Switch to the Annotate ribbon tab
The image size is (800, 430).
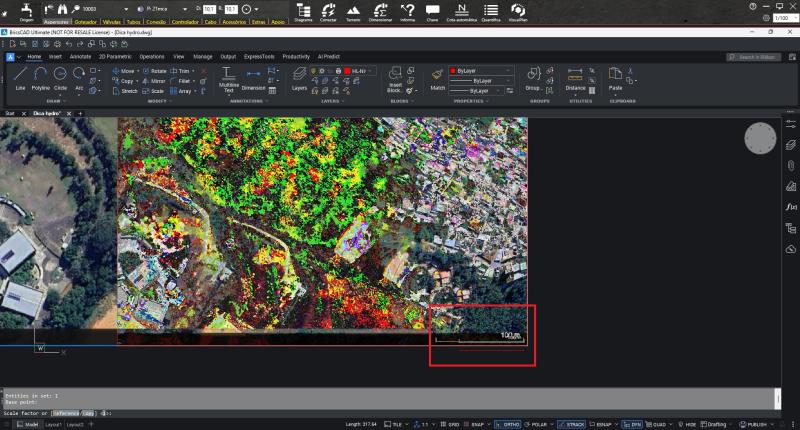pos(79,57)
